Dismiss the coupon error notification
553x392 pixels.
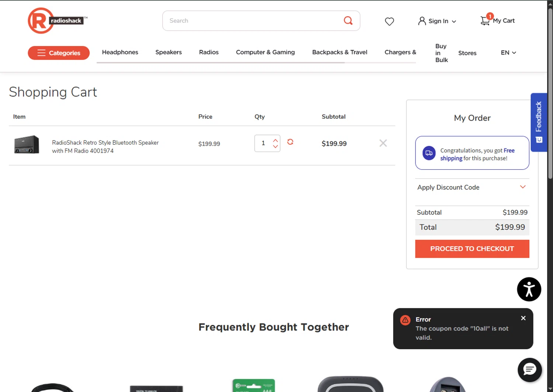pos(523,318)
